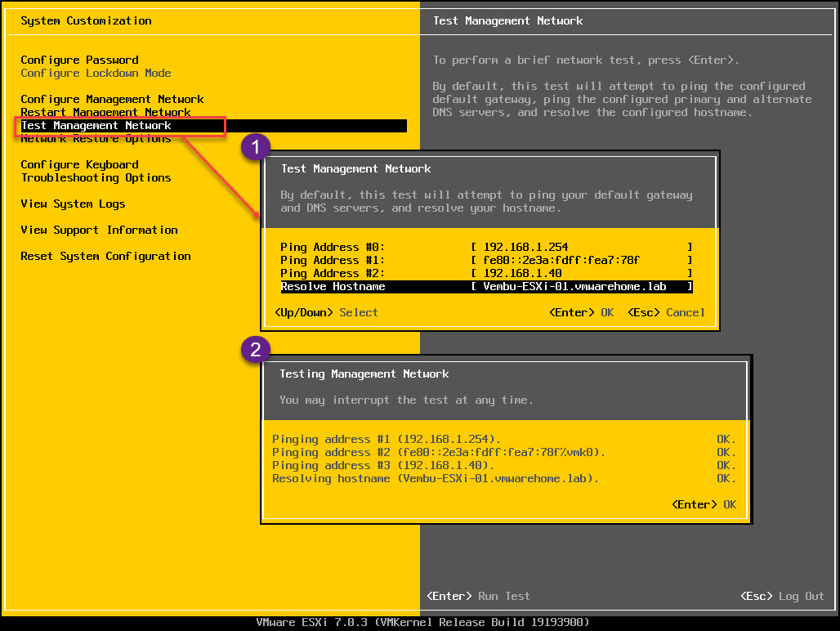
Task: Click 'Pinging address #3 (192.168.1.40)' result line
Action: (x=383, y=465)
